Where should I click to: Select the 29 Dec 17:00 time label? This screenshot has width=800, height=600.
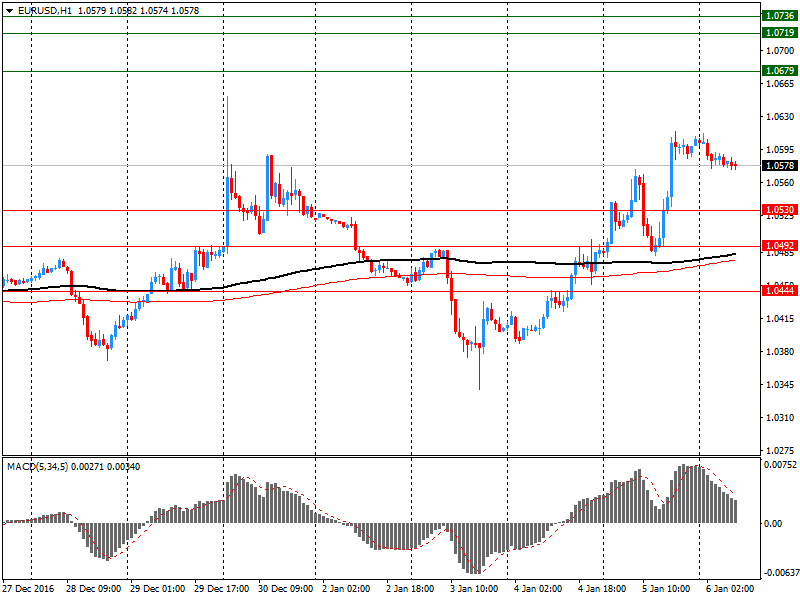[x=221, y=589]
